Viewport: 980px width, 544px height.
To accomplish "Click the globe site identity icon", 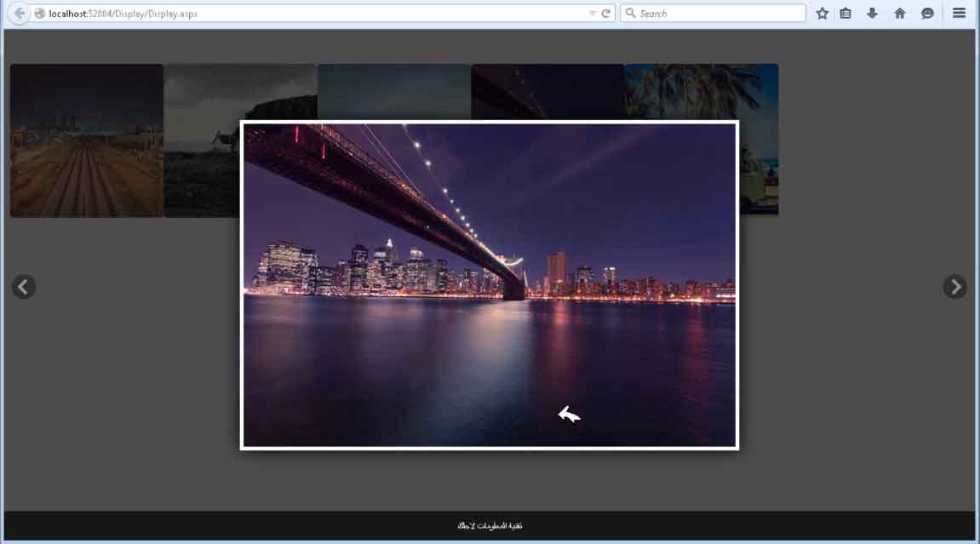I will (x=39, y=14).
